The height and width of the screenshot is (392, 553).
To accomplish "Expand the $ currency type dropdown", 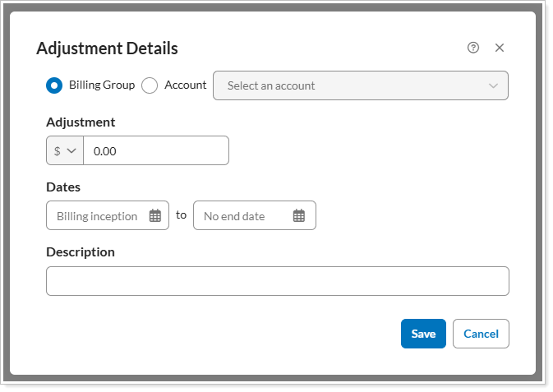I will (65, 151).
